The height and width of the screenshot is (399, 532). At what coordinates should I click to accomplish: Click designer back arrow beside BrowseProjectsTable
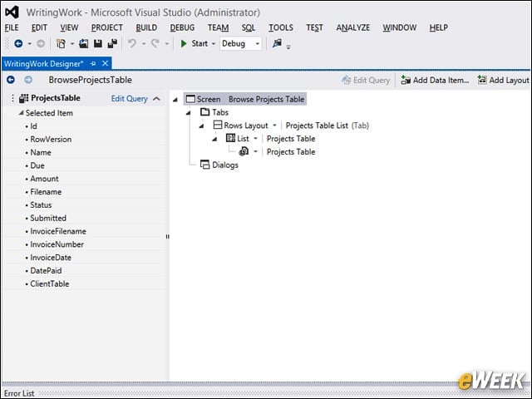[11, 80]
